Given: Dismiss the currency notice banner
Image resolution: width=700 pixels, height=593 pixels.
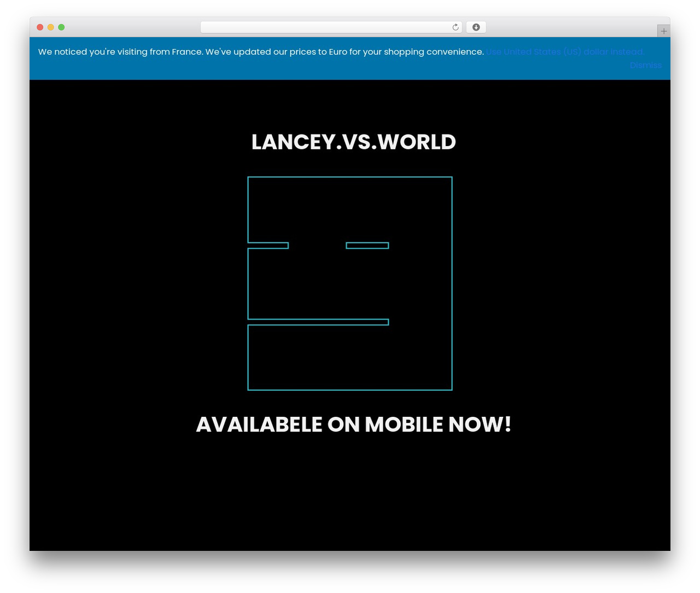Looking at the screenshot, I should tap(645, 65).
